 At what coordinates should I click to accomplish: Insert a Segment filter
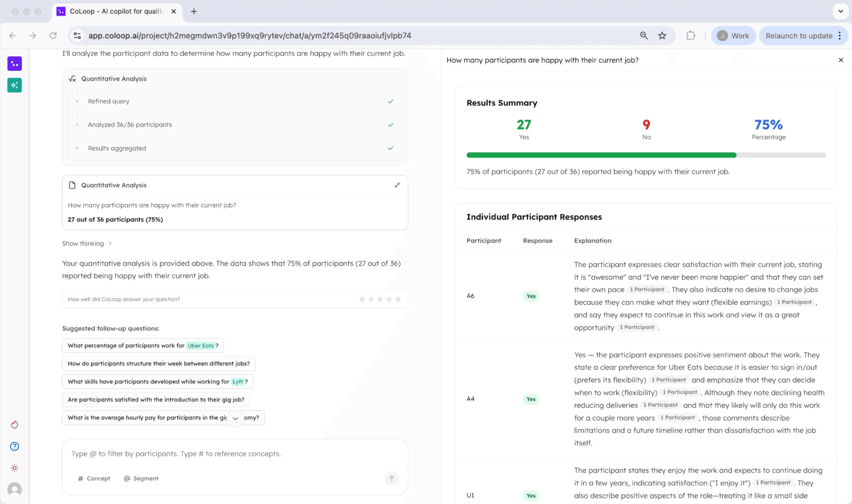[141, 479]
